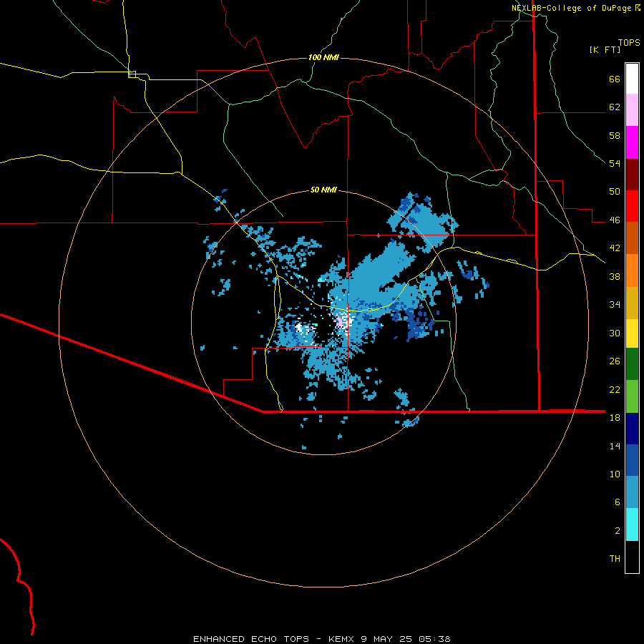This screenshot has width=644, height=644.
Task: Click the magenta legend swatch
Action: pyautogui.click(x=632, y=142)
